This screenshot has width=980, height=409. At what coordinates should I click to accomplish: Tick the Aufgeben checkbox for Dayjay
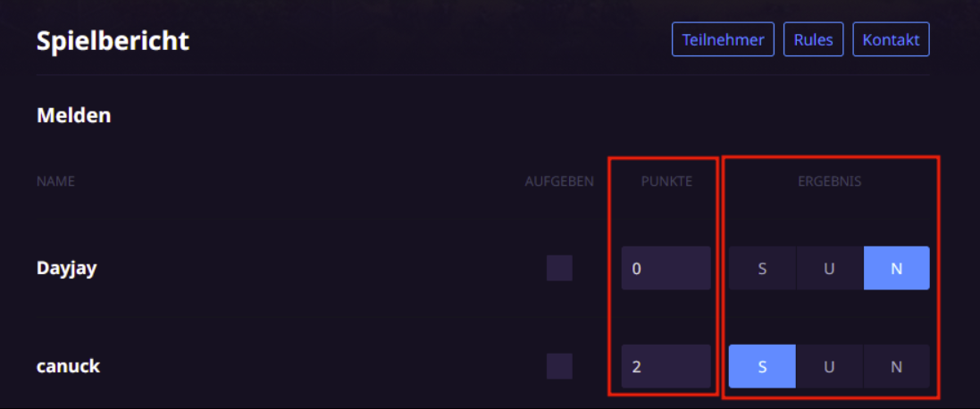559,268
